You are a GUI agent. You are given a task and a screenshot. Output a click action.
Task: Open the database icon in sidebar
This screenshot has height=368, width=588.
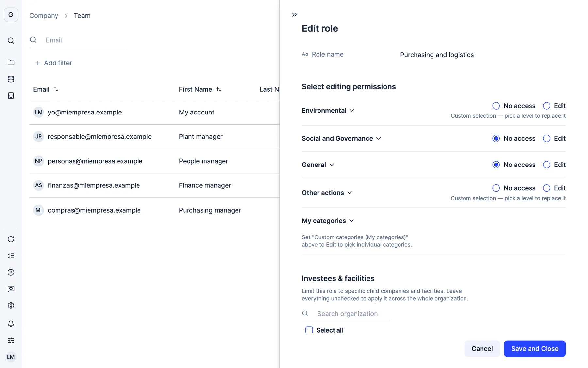pyautogui.click(x=11, y=79)
